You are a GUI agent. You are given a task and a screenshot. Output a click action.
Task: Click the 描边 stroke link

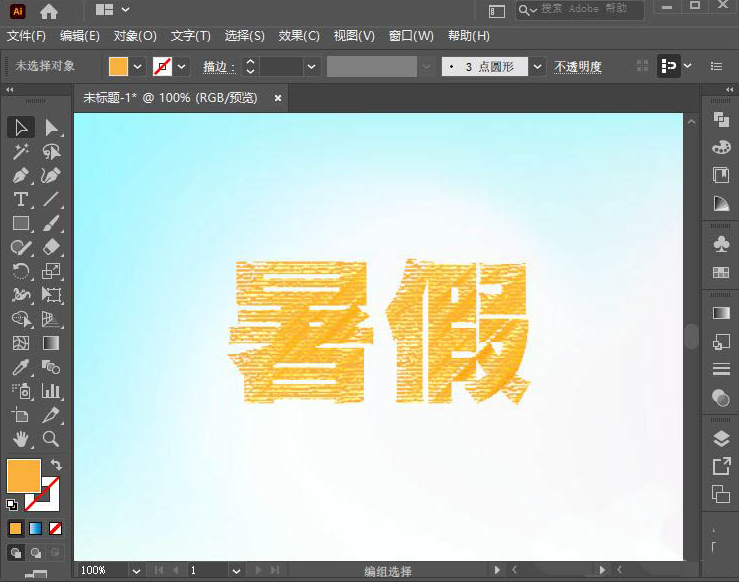218,67
